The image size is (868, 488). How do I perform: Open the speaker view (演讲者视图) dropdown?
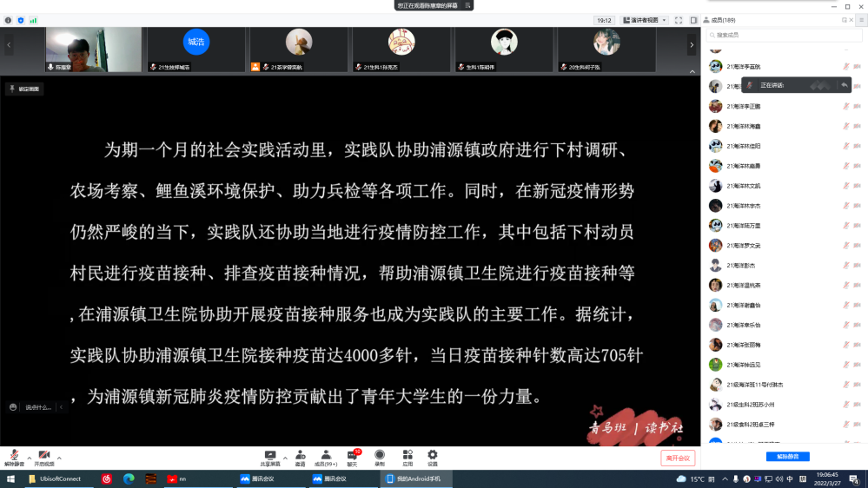(x=644, y=20)
